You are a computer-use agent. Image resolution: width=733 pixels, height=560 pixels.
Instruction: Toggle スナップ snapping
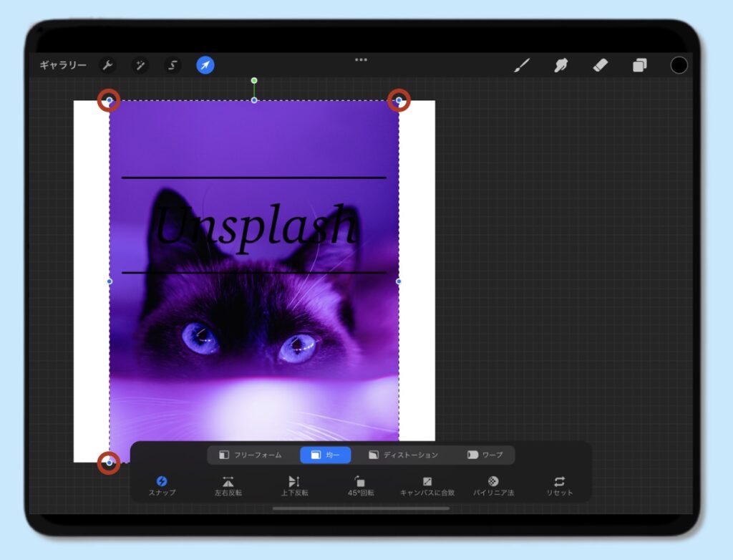coord(162,486)
